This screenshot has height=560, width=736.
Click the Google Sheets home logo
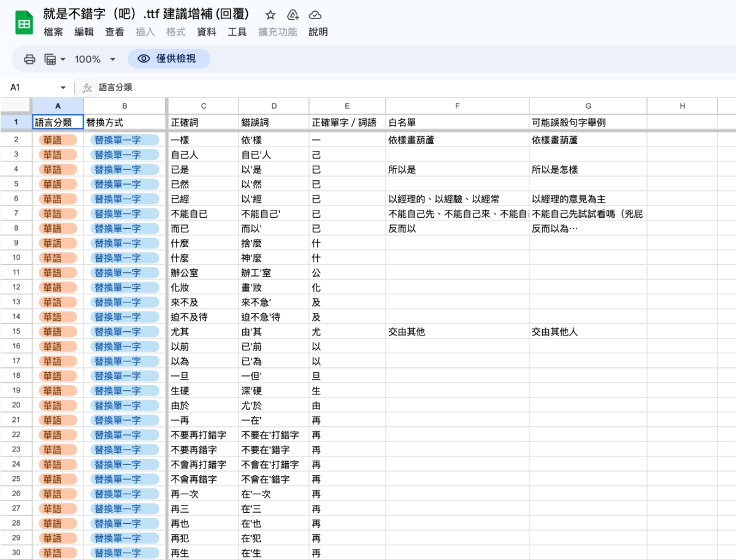(x=24, y=24)
